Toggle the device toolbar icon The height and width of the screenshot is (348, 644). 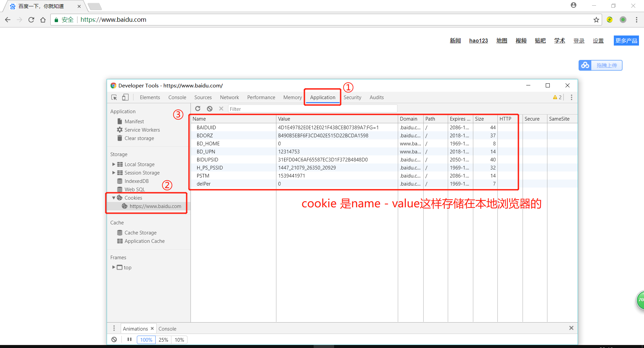(x=125, y=97)
